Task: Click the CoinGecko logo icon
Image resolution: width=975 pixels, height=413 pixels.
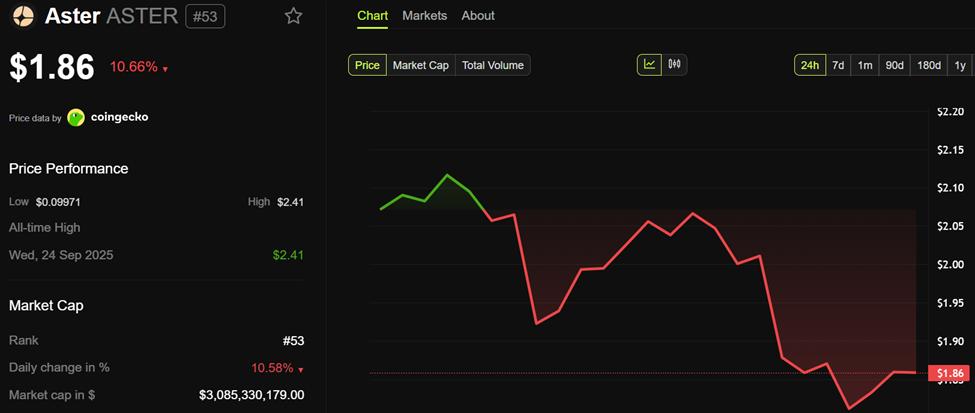Action: pyautogui.click(x=76, y=117)
